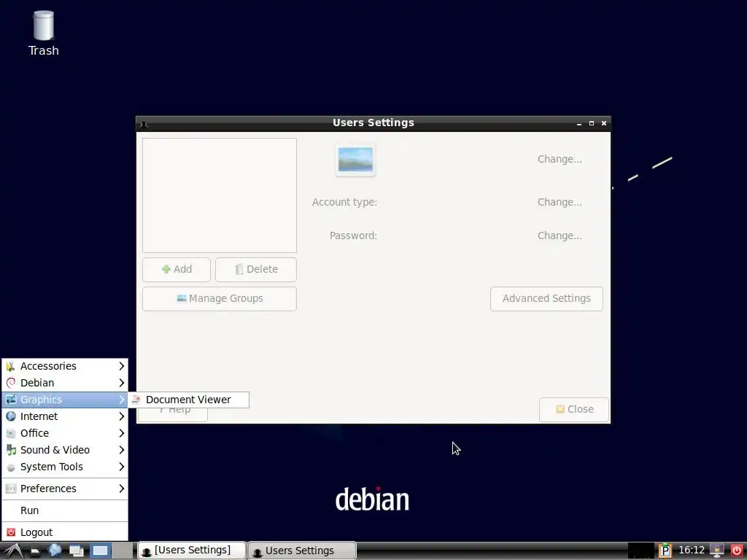This screenshot has height=560, width=747.
Task: Close the Users Settings dialog via Close button
Action: pos(574,410)
